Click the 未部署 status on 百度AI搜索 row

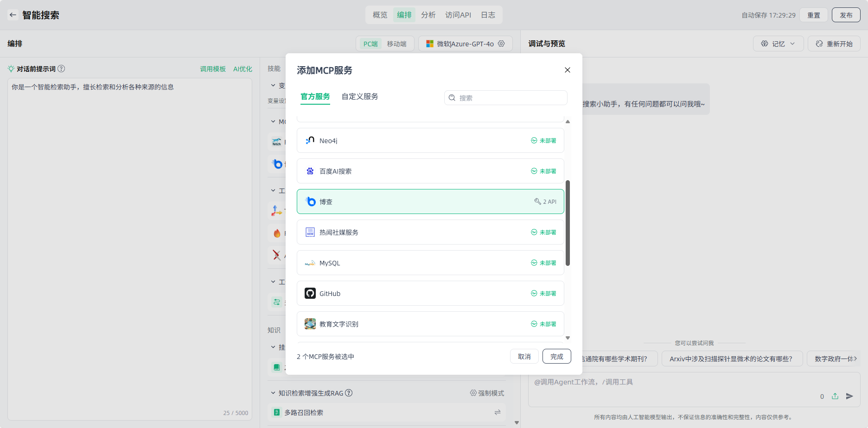(x=543, y=171)
